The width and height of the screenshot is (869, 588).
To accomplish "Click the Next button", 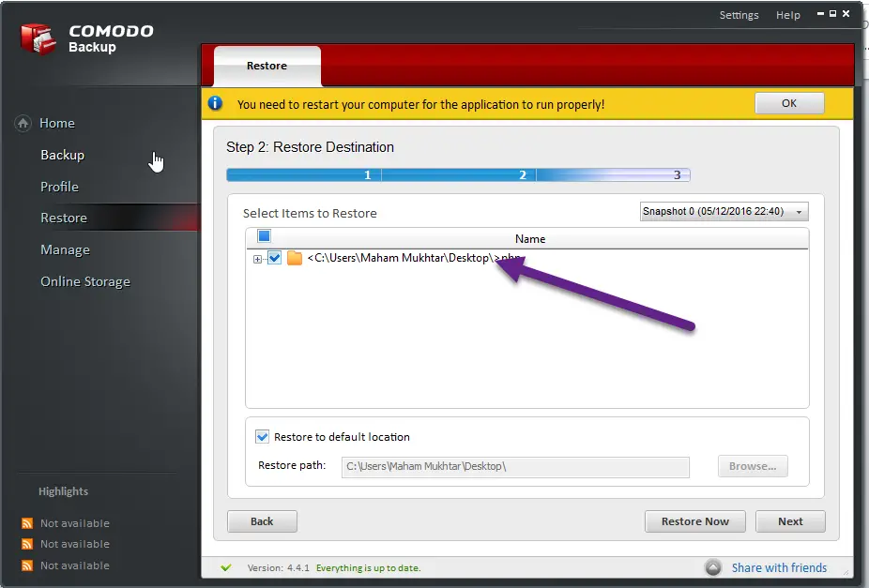I will 790,521.
